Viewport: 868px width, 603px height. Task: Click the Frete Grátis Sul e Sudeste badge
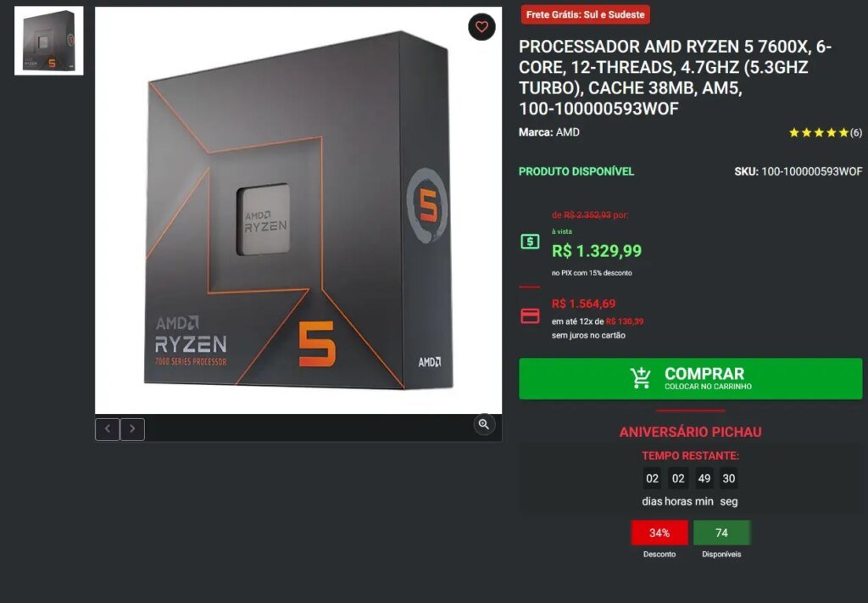(585, 14)
